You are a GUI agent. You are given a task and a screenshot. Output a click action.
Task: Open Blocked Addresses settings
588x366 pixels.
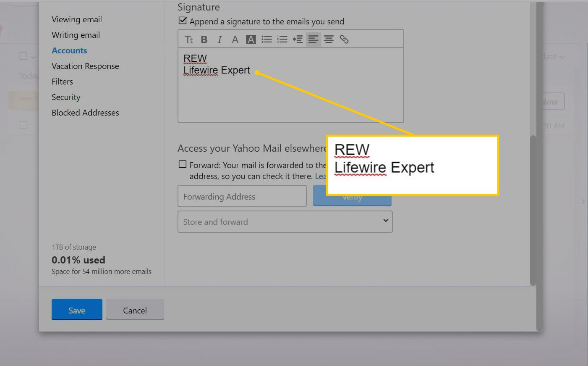pyautogui.click(x=85, y=113)
